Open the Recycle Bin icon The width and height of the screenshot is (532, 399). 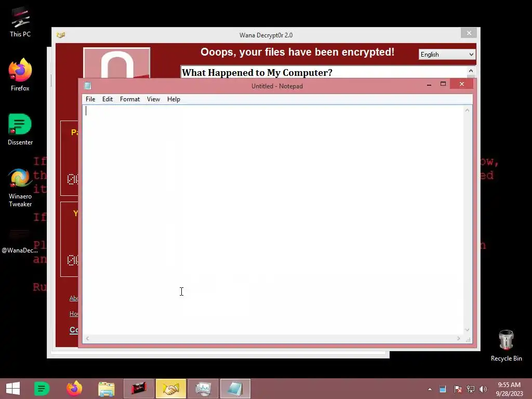(506, 345)
